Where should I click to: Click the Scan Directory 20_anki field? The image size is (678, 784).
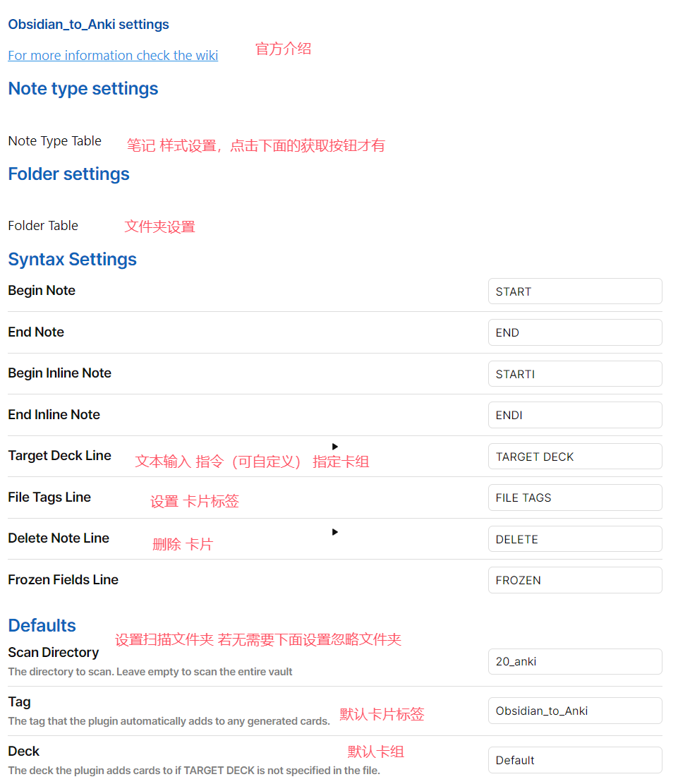pos(575,661)
